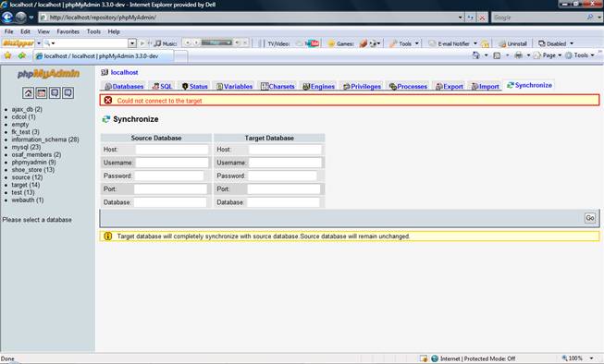Select the shoe_store database link

tap(32, 170)
